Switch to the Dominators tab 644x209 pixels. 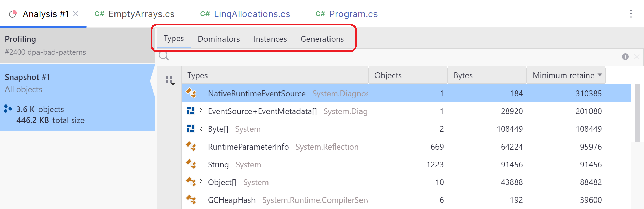[218, 39]
